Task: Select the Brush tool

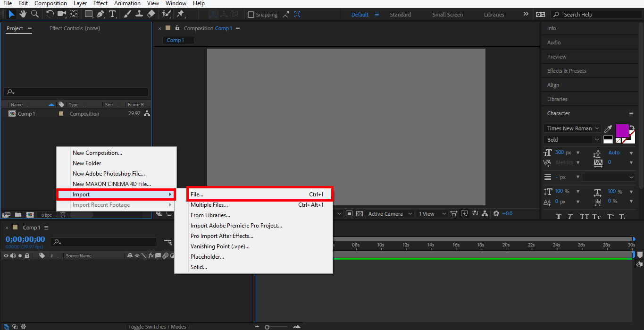Action: [x=127, y=14]
